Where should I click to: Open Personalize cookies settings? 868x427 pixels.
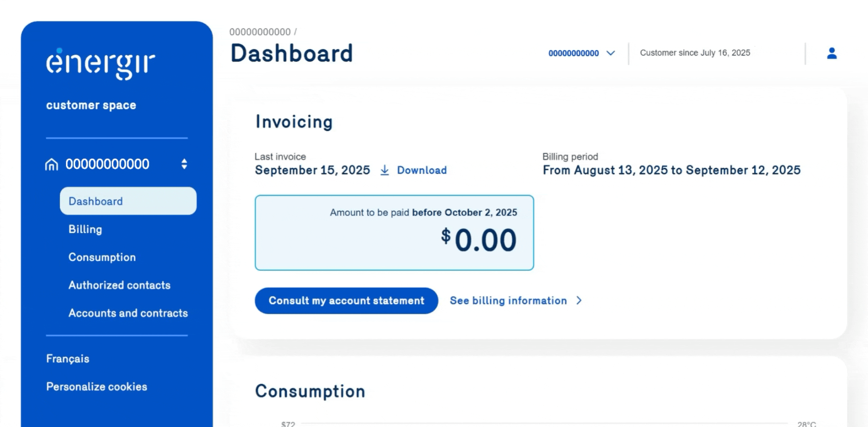97,387
